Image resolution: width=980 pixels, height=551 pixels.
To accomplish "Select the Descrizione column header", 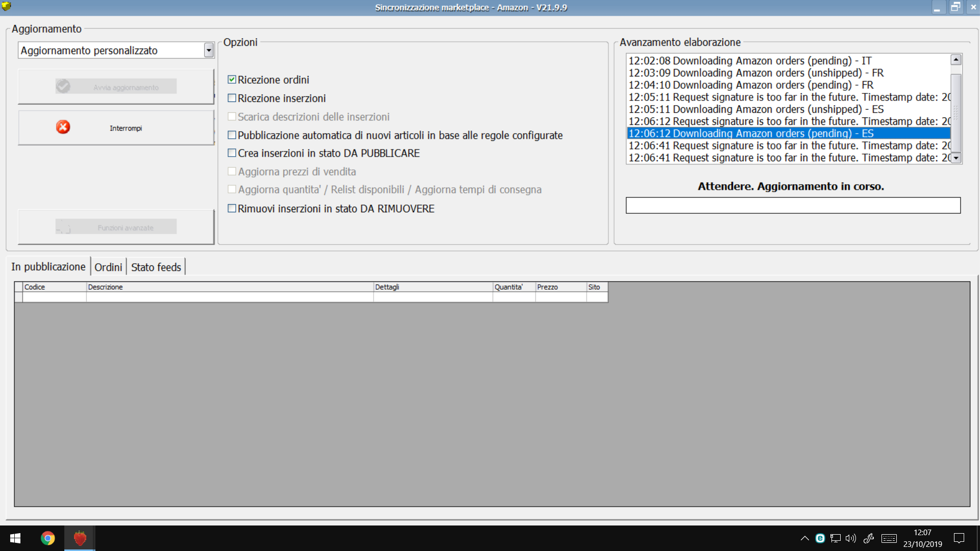I will [230, 287].
